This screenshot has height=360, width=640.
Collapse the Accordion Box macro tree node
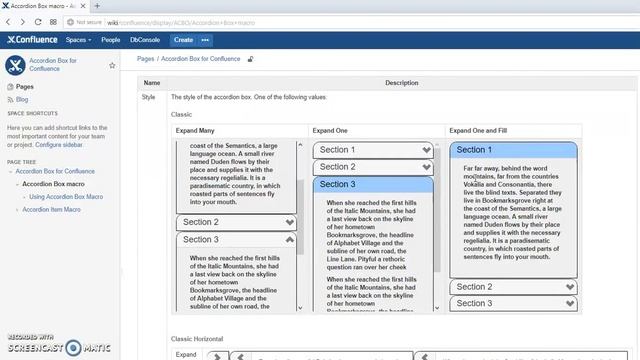pyautogui.click(x=17, y=184)
